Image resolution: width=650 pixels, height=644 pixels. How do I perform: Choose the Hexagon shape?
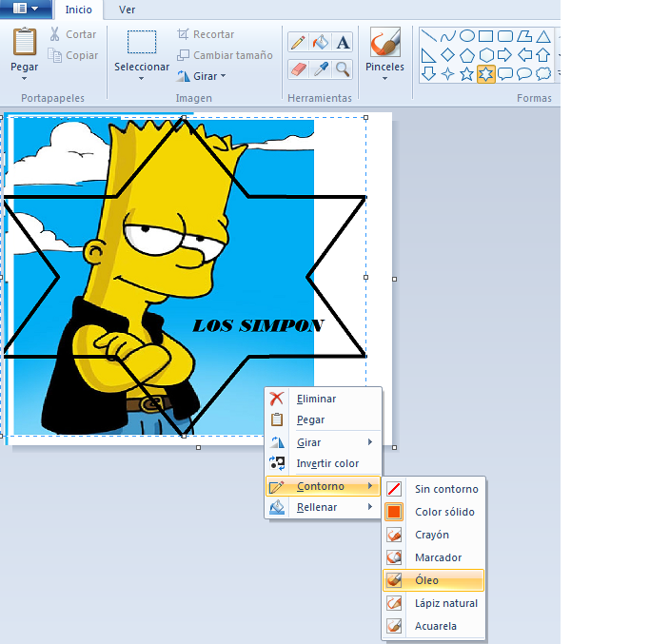point(486,55)
